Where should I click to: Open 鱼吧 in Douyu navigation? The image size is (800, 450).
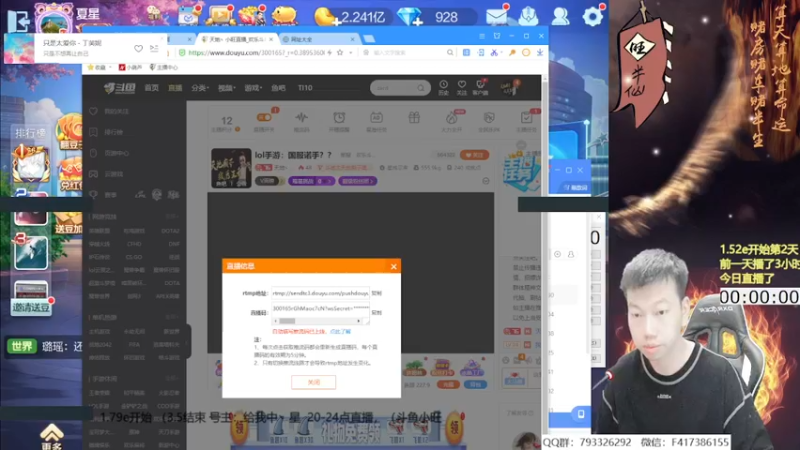278,88
